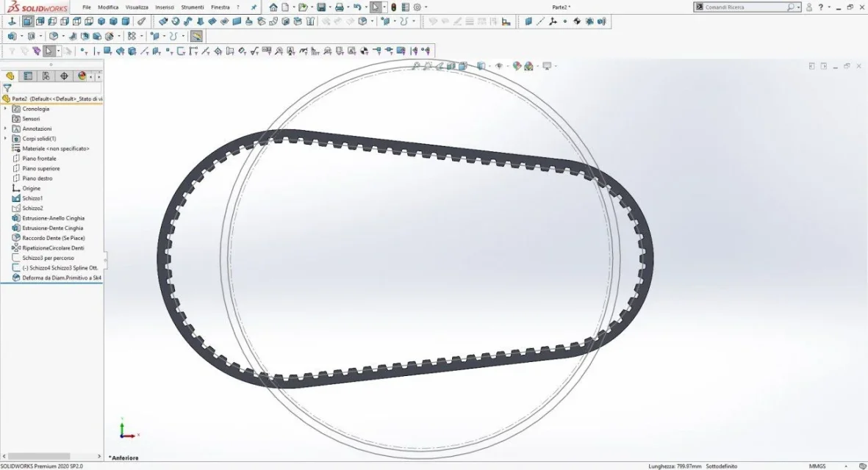
Task: Save the current part
Action: coord(321,7)
